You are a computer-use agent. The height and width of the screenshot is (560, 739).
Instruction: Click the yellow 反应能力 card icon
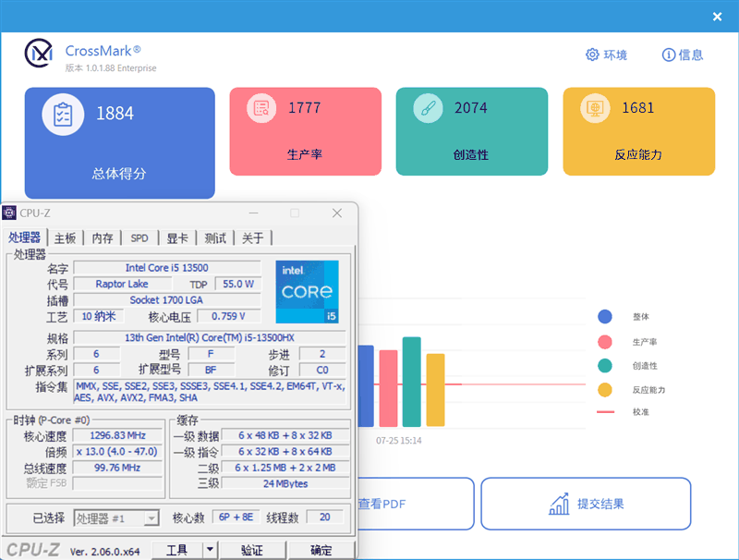tap(593, 108)
